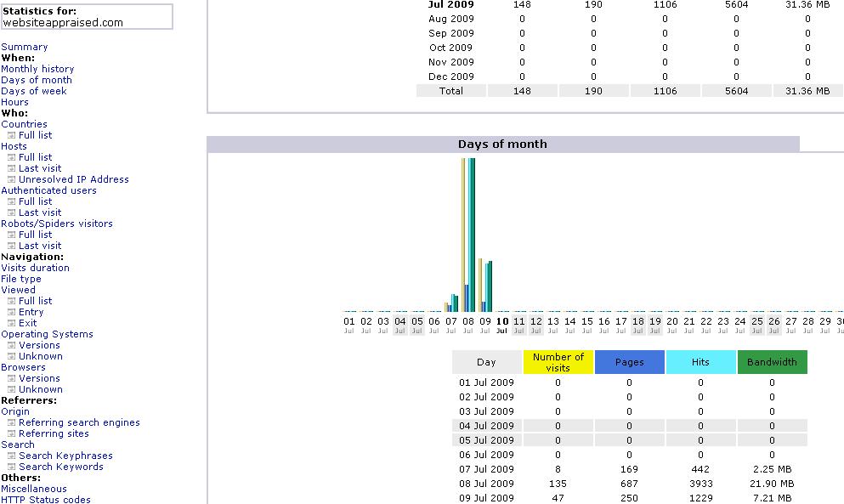The image size is (844, 504).
Task: Click icon beside Robots/Spiders Full list
Action: pos(11,235)
